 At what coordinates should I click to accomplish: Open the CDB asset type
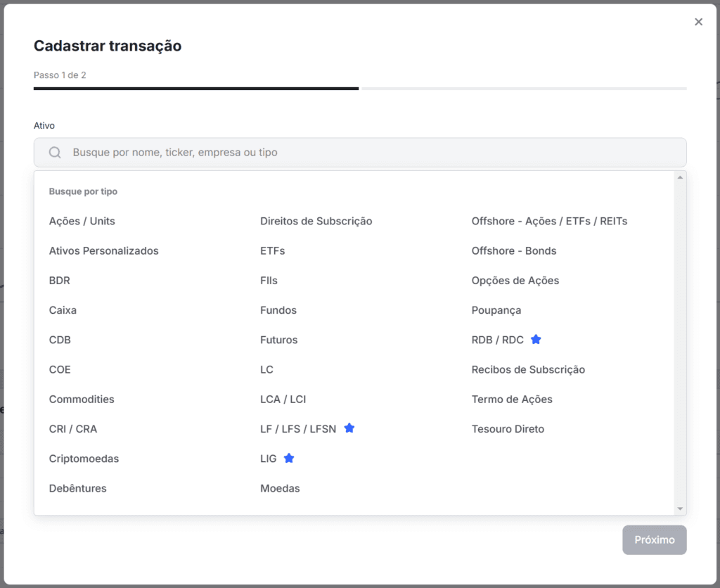(60, 340)
